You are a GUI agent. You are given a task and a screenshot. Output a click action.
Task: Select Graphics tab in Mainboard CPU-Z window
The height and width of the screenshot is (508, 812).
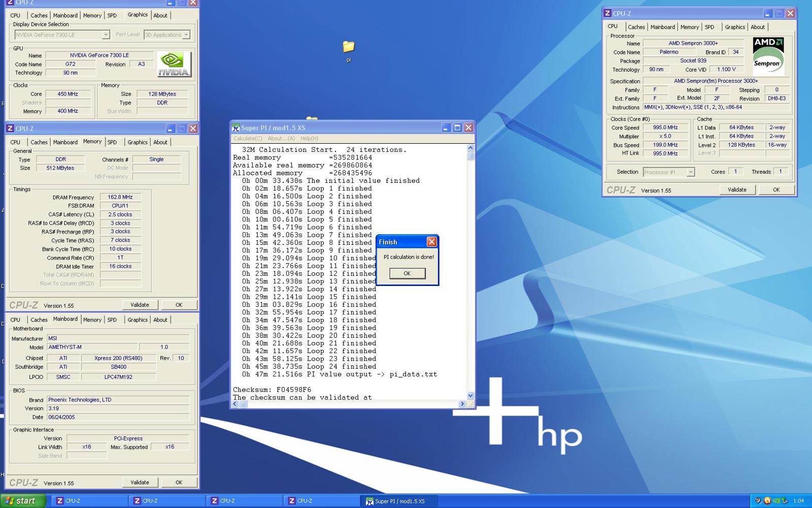click(138, 320)
